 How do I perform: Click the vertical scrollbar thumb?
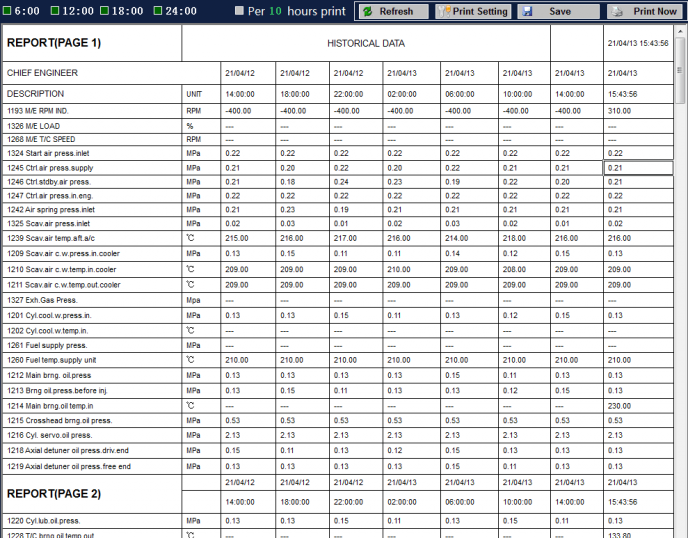click(680, 71)
